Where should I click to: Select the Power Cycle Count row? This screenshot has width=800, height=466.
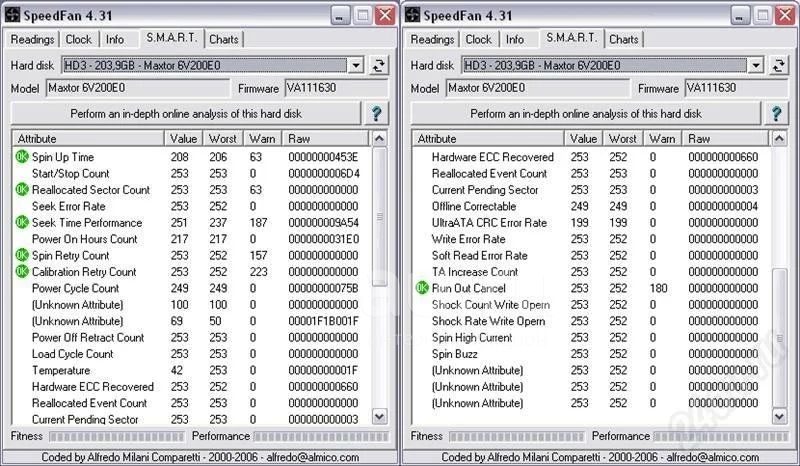[192, 288]
